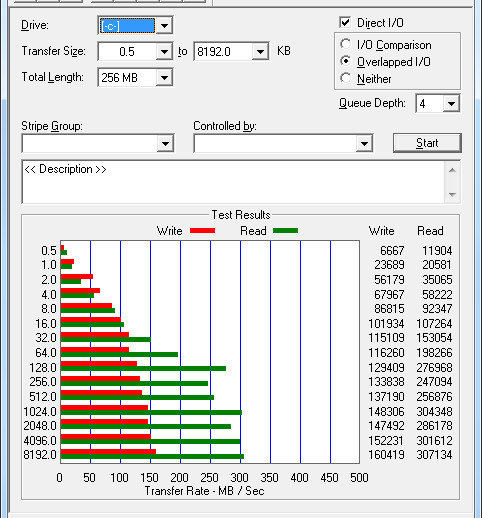Click the selected [-c-] drive field
This screenshot has height=518, width=482.
click(128, 25)
